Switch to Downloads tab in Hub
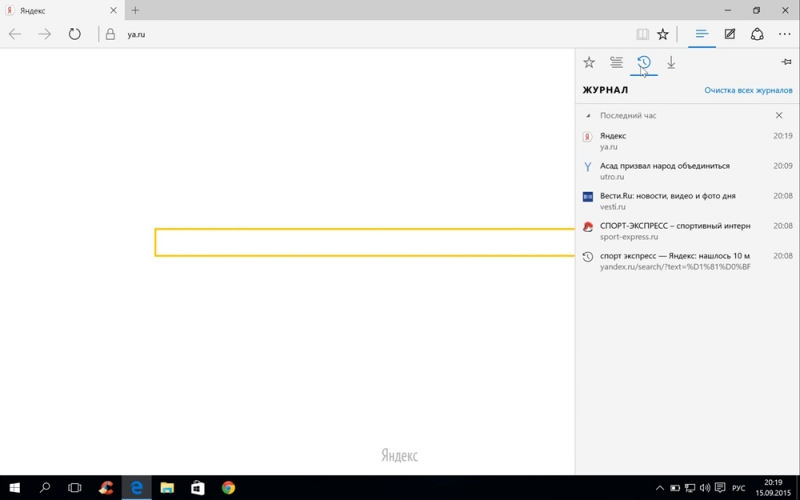800x500 pixels. pyautogui.click(x=671, y=62)
